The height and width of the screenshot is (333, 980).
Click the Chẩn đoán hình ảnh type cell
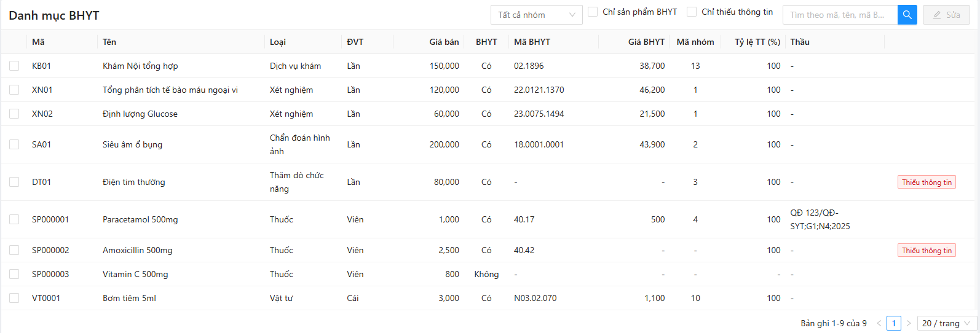(x=300, y=144)
